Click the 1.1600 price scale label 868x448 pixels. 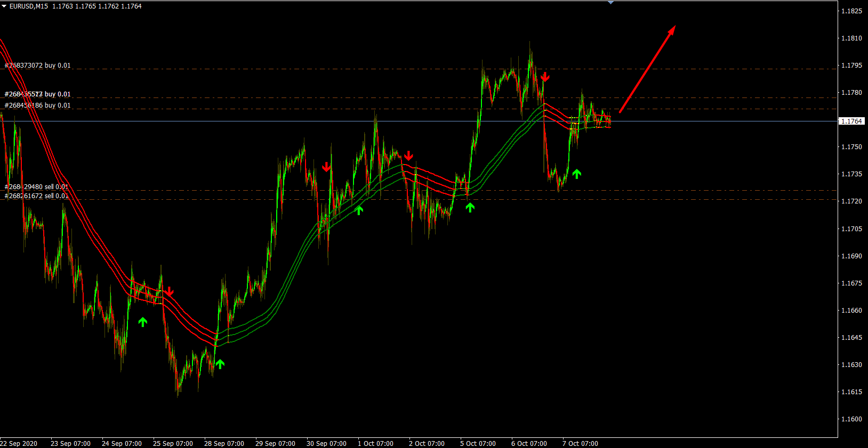pyautogui.click(x=851, y=419)
